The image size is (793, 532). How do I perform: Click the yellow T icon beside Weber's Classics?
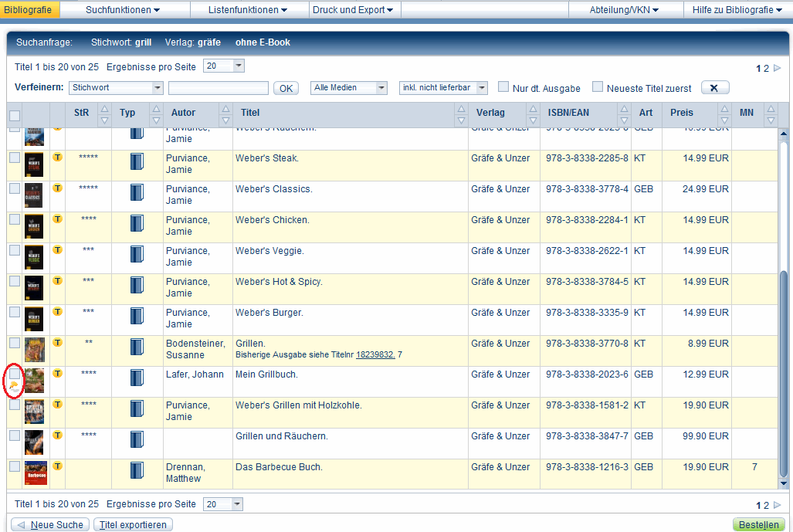[57, 188]
